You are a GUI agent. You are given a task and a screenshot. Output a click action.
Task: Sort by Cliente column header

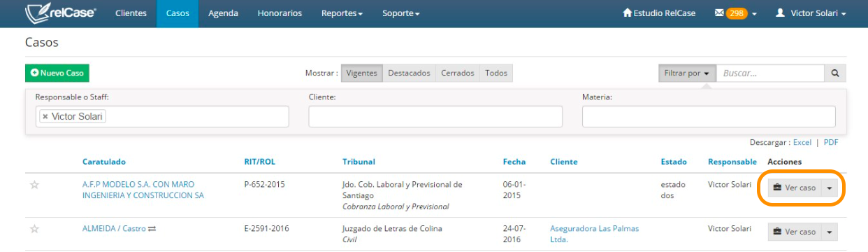click(564, 162)
